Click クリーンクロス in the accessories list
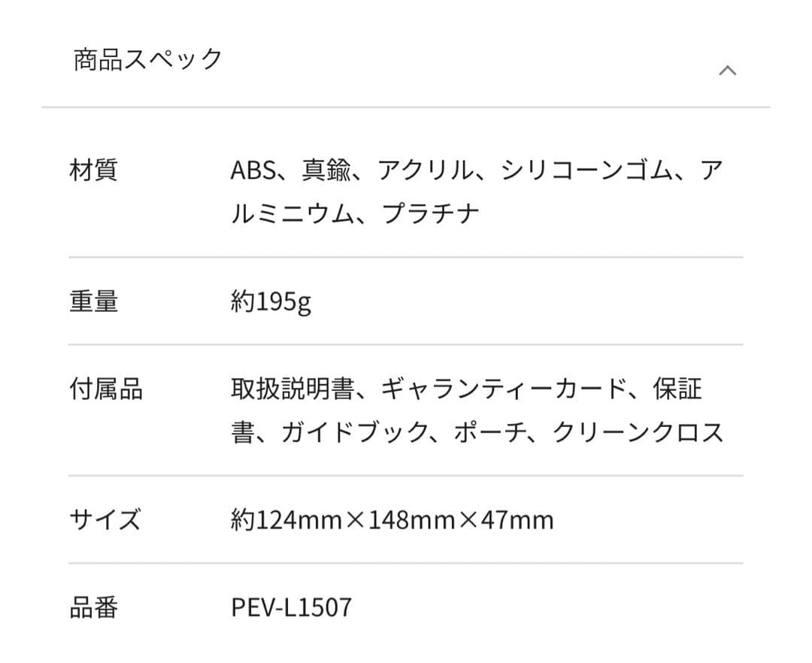812x663 pixels. click(x=638, y=432)
